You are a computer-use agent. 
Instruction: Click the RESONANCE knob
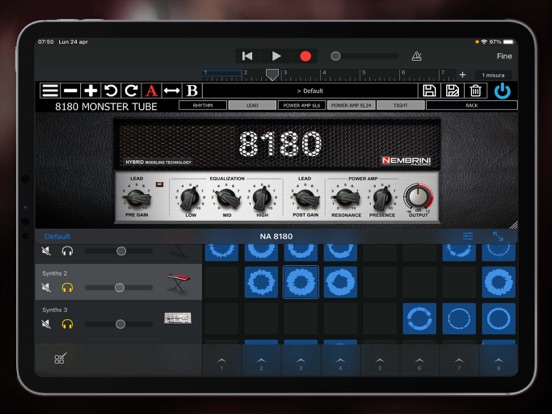[346, 198]
